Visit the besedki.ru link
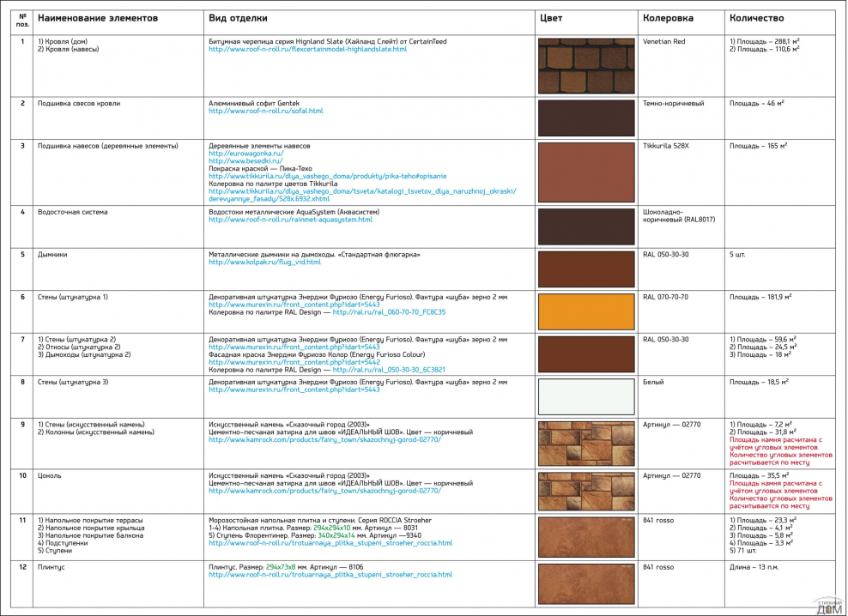 234,161
